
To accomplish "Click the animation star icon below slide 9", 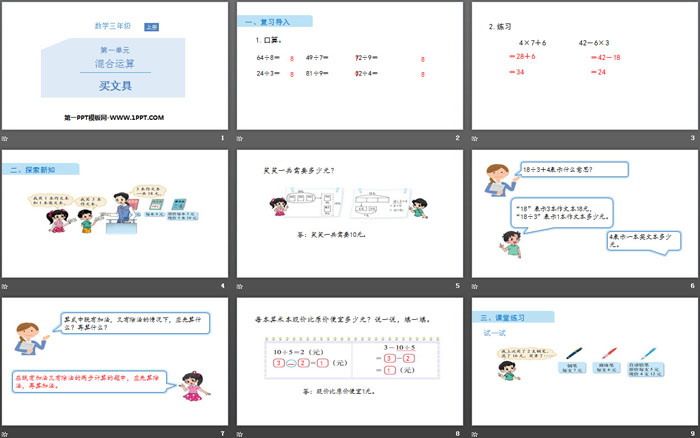I will pos(475,432).
